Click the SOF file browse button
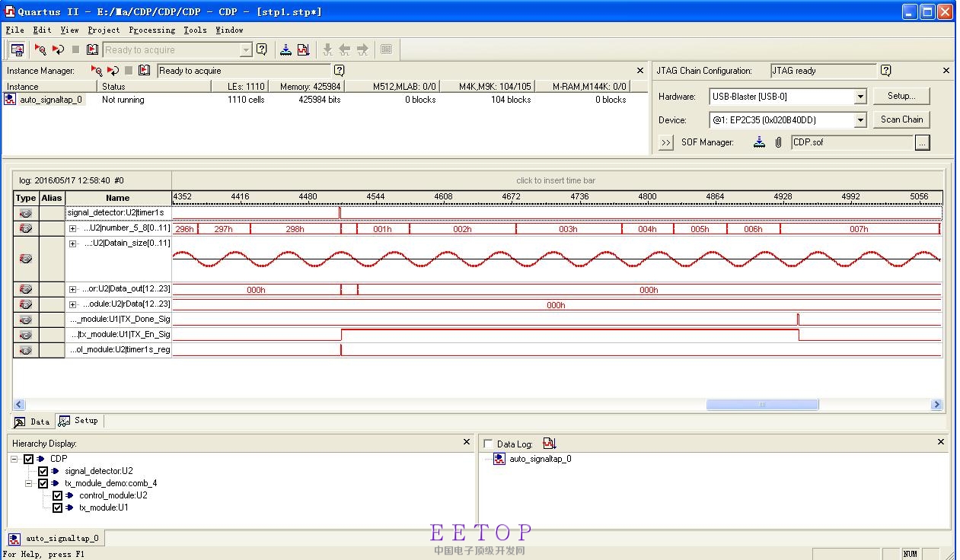The height and width of the screenshot is (560, 960). point(922,142)
